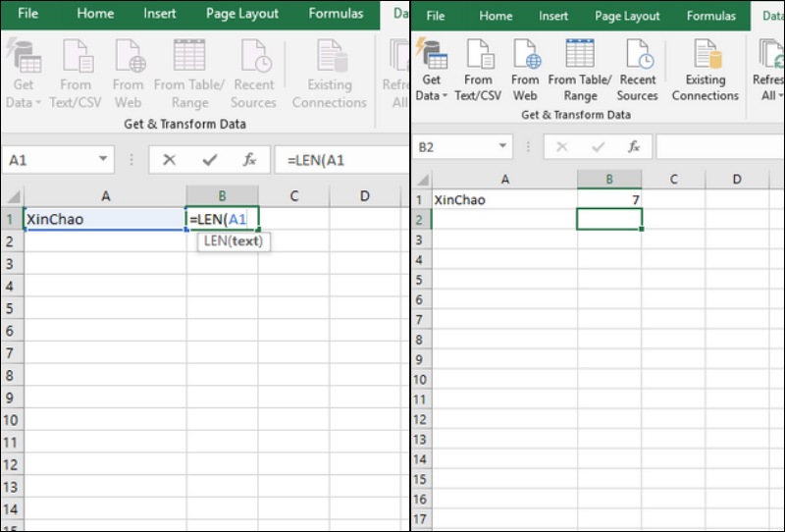The width and height of the screenshot is (785, 532).
Task: Click From Table/Range in left window
Action: [x=189, y=74]
